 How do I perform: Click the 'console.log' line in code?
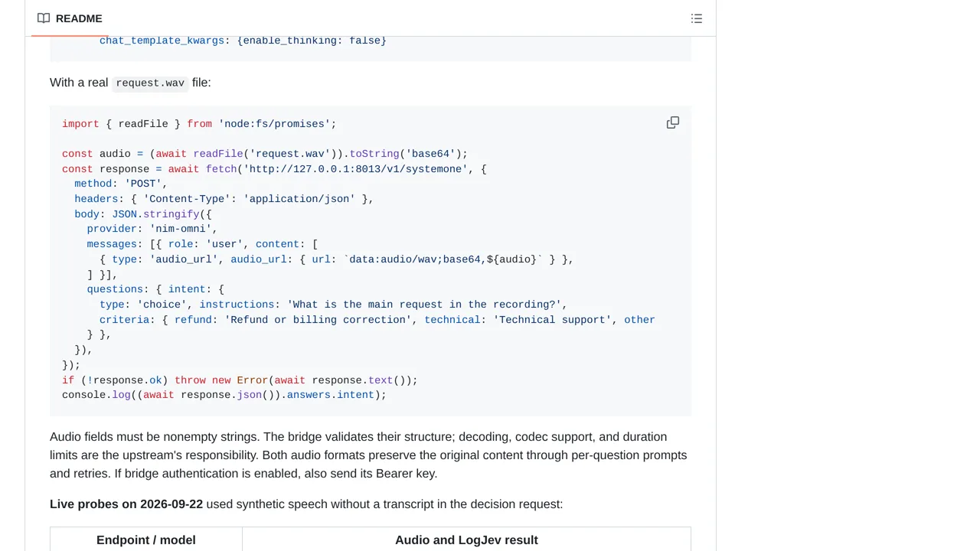(x=224, y=395)
